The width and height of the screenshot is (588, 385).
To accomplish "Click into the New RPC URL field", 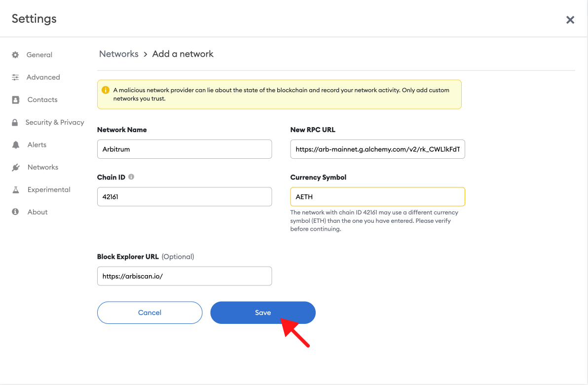I will (378, 149).
